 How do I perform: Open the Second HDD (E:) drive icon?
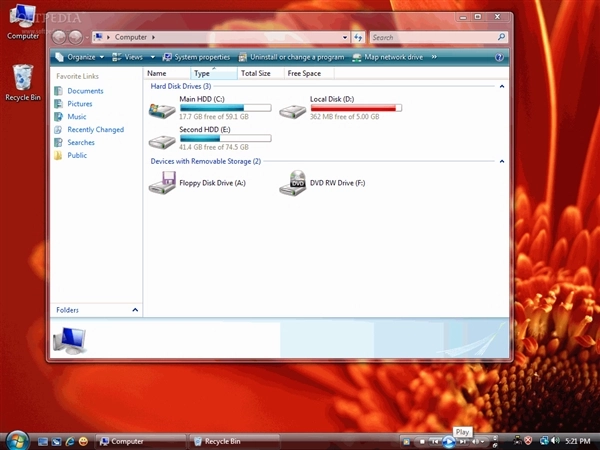tap(162, 142)
